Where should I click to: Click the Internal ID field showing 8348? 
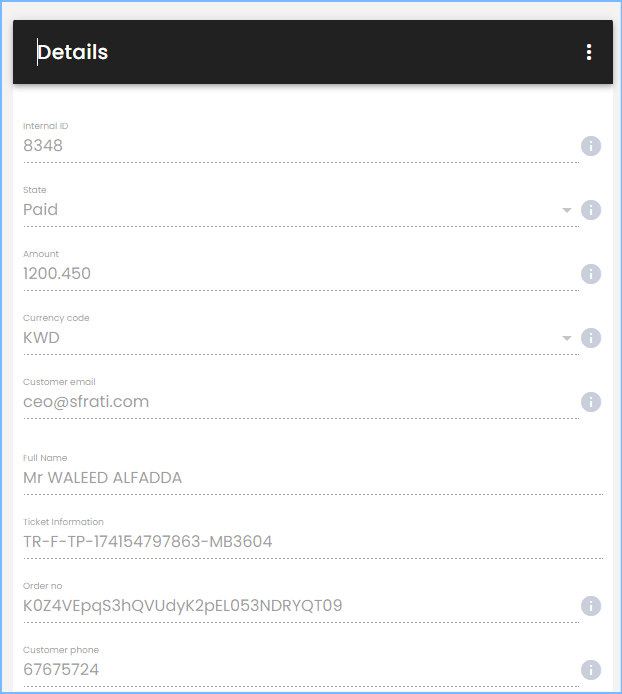pyautogui.click(x=301, y=146)
